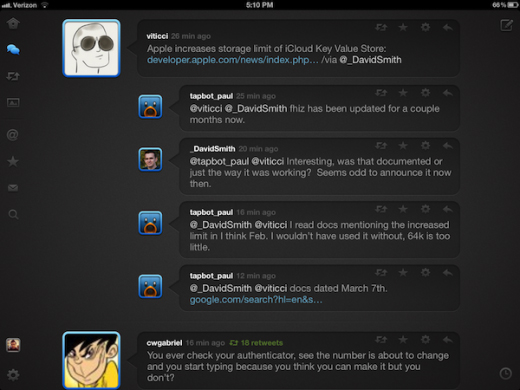Open the @ mentions tab
Screen dimensions: 520x390
[13, 135]
